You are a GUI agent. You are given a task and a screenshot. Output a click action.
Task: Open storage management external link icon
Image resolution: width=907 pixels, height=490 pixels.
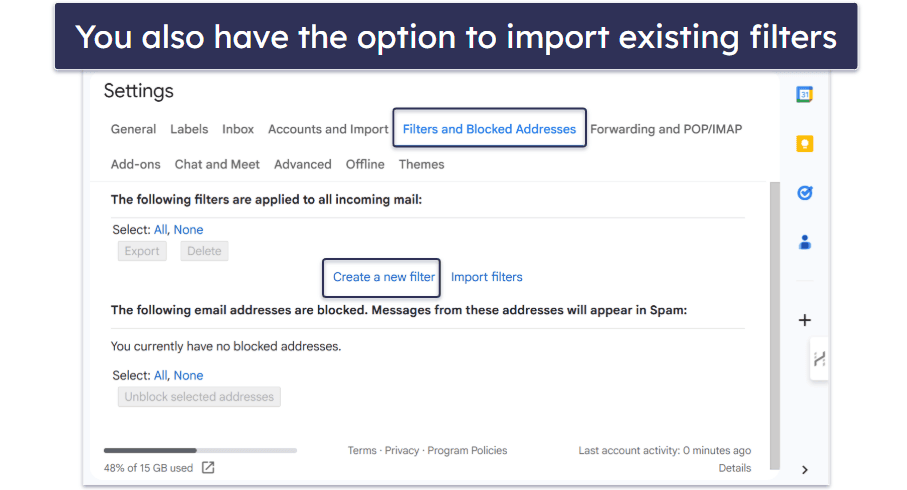click(x=208, y=467)
